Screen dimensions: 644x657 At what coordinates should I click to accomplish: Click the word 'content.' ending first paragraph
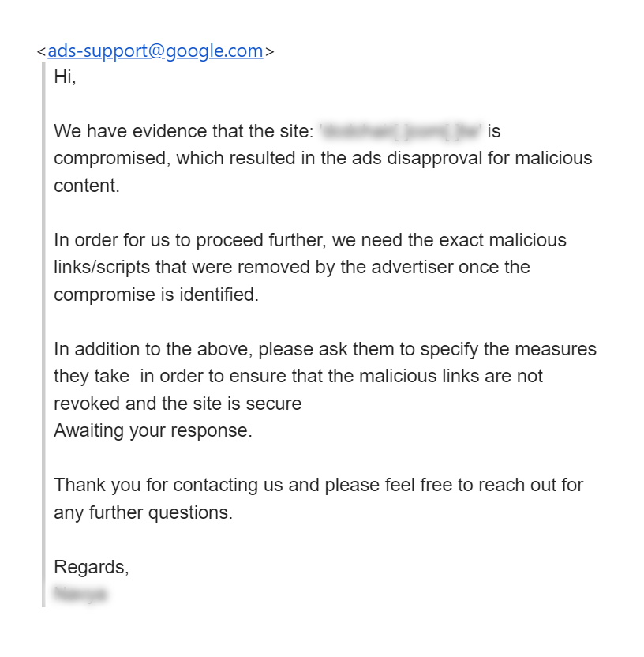[x=87, y=186]
